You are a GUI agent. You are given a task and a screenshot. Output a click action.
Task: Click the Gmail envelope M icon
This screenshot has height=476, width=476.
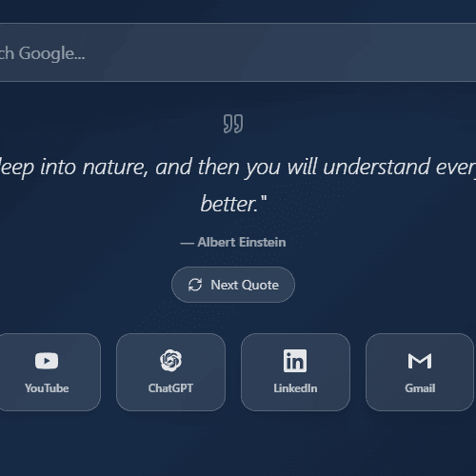tap(420, 361)
